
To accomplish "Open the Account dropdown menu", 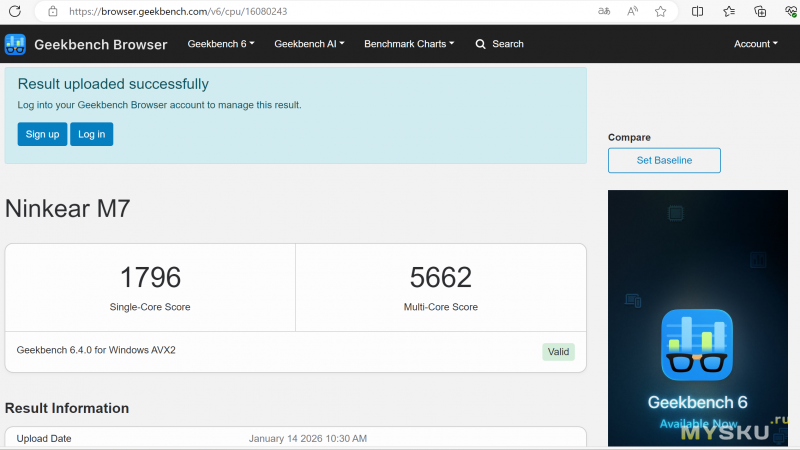I will pos(756,44).
